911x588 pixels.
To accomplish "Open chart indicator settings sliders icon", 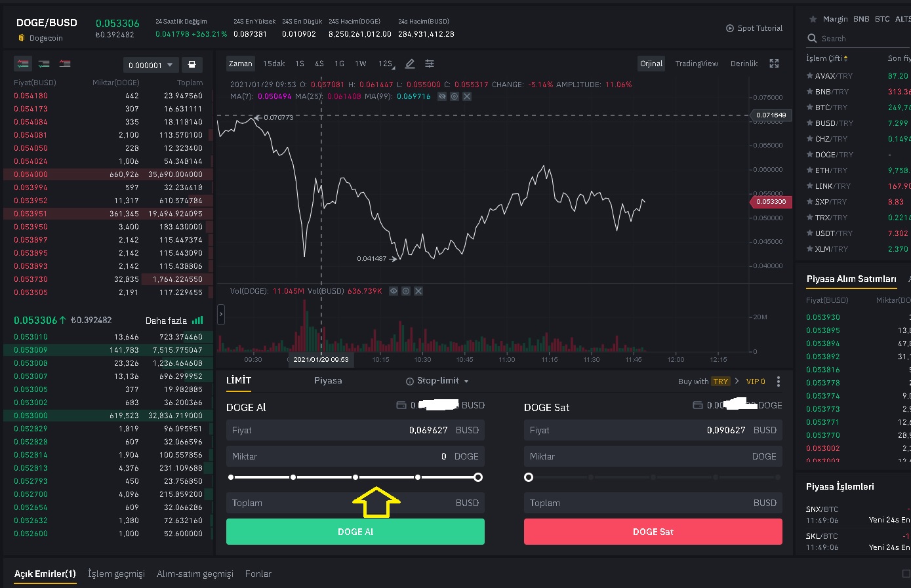I will [x=430, y=64].
